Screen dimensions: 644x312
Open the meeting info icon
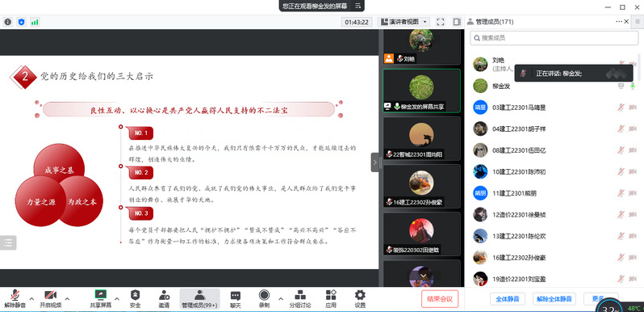[x=8, y=22]
